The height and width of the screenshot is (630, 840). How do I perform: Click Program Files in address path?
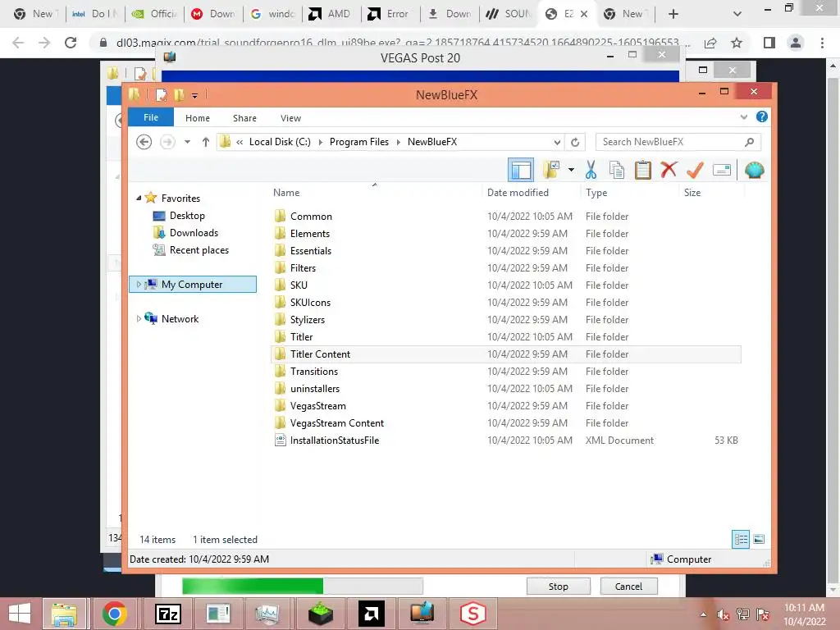(359, 142)
